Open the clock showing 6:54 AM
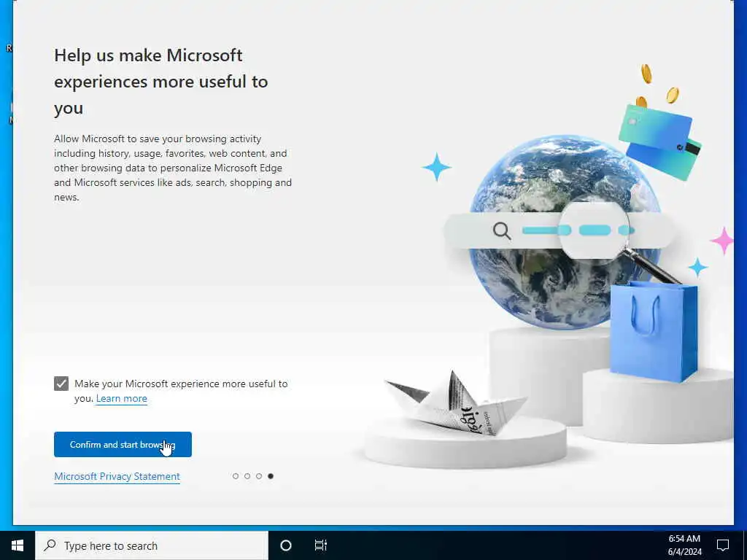Screen dimensions: 747x560 [684, 539]
